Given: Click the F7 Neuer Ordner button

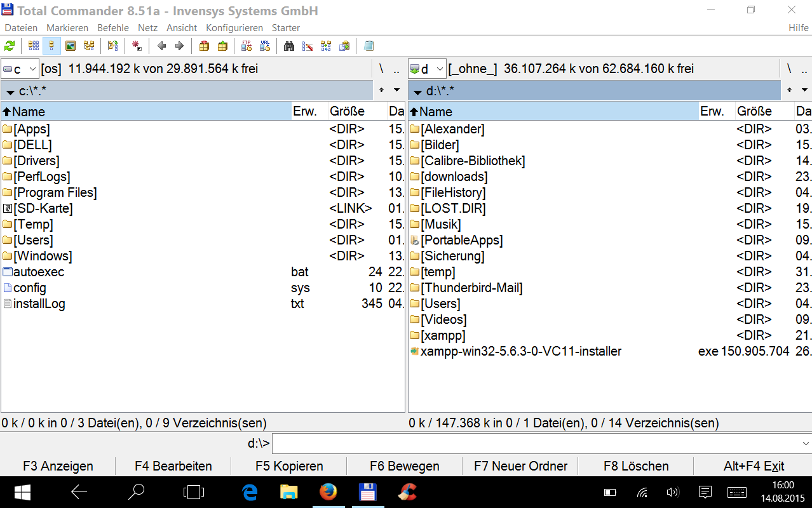Looking at the screenshot, I should pos(520,466).
